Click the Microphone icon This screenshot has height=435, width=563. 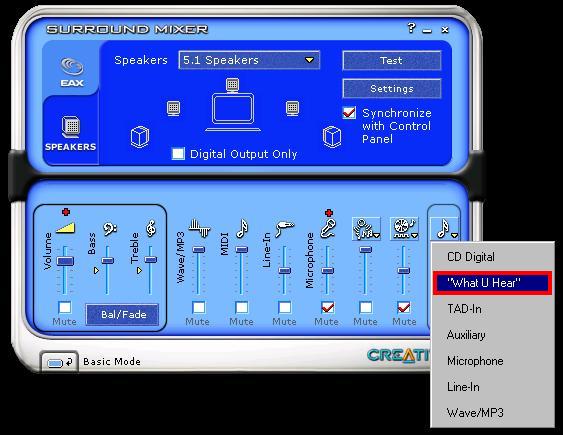pyautogui.click(x=328, y=229)
